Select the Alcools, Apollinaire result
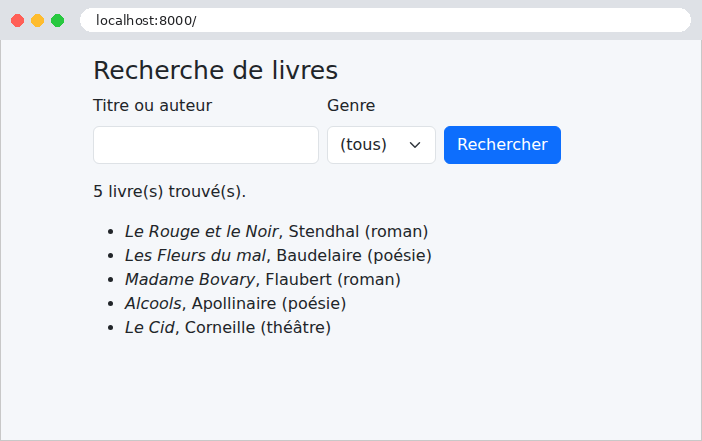 coord(235,304)
